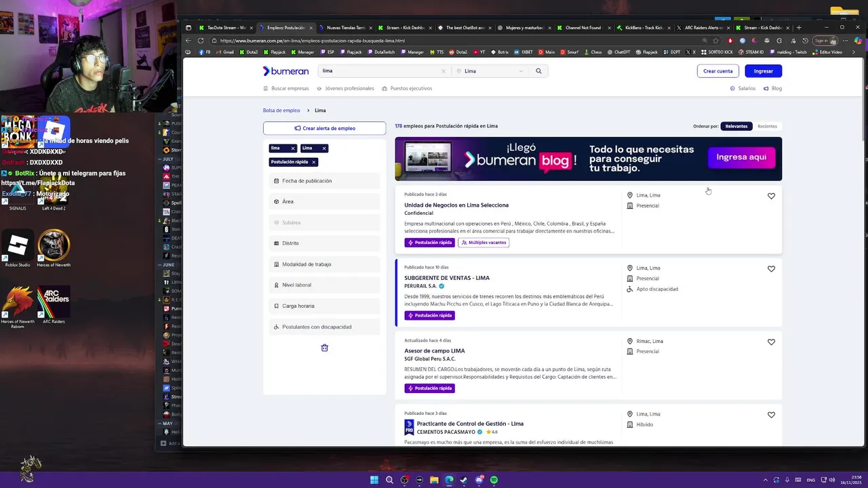
Task: Clear the 'lima' keyword search field
Action: point(443,70)
